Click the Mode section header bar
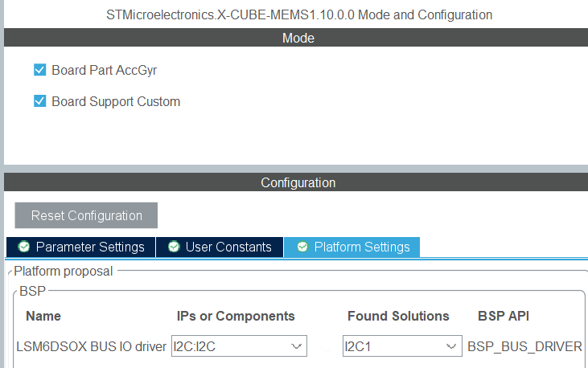The image size is (588, 368). [x=298, y=38]
